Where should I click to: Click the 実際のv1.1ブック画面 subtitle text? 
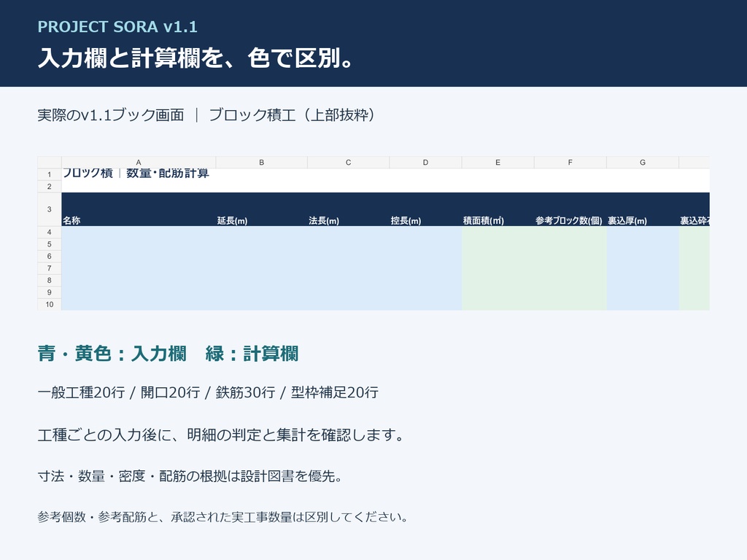pos(111,114)
